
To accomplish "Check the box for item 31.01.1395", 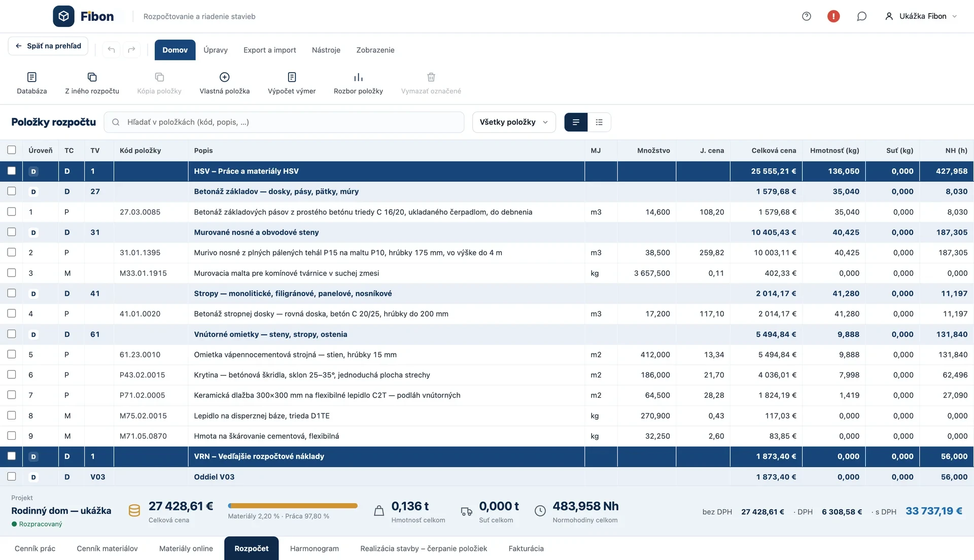I will point(12,252).
